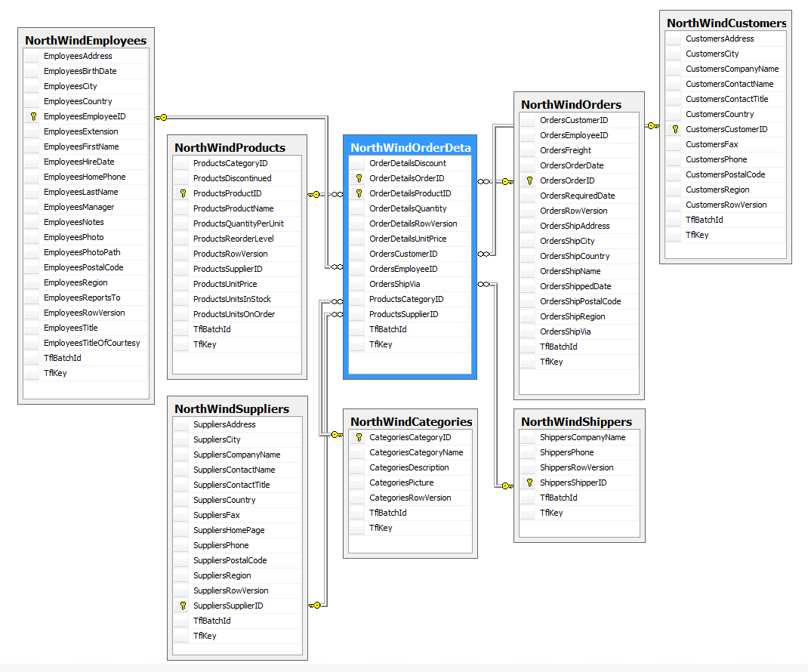Select the infinity connector right of OrdersShipVia in OrderDetails

[483, 284]
